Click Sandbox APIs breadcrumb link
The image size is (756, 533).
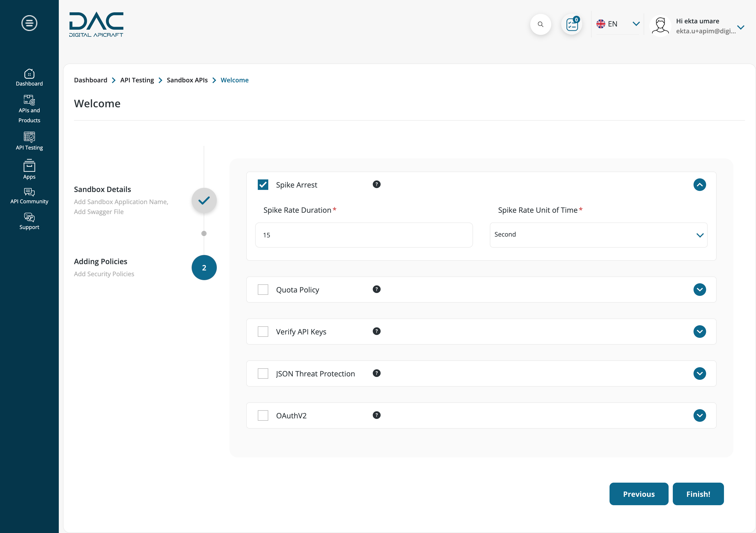(187, 80)
